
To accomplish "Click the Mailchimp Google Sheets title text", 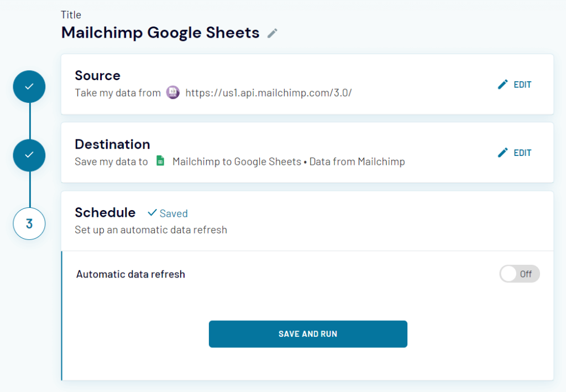I will 160,33.
